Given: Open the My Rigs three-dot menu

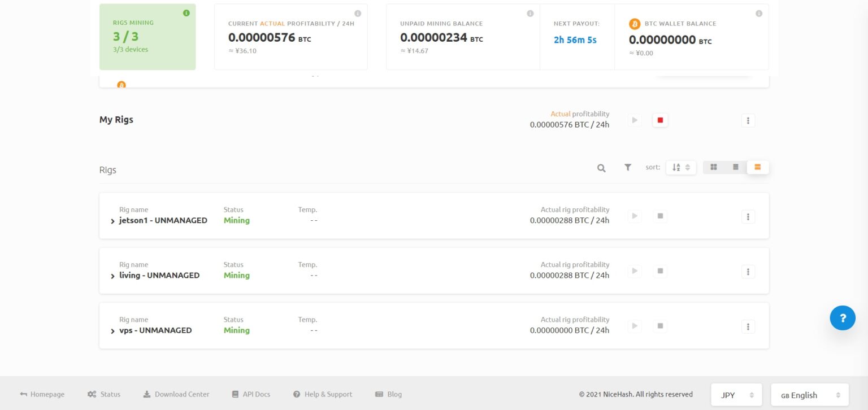Looking at the screenshot, I should click(748, 120).
